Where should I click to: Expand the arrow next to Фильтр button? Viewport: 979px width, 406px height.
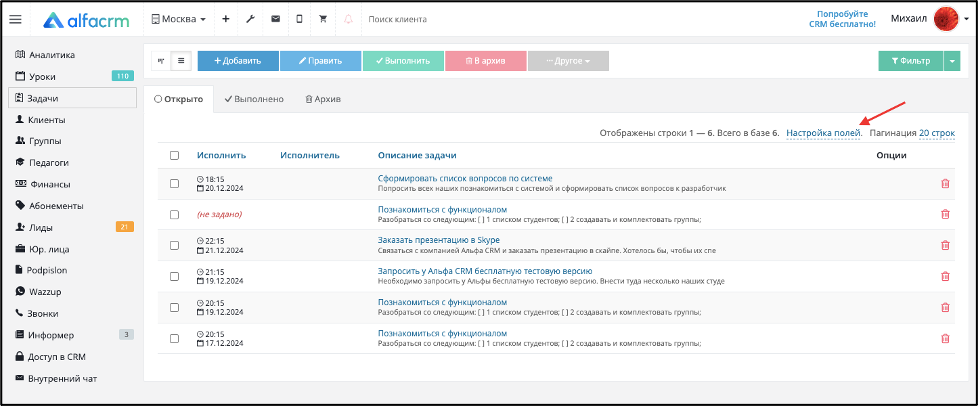pyautogui.click(x=952, y=61)
